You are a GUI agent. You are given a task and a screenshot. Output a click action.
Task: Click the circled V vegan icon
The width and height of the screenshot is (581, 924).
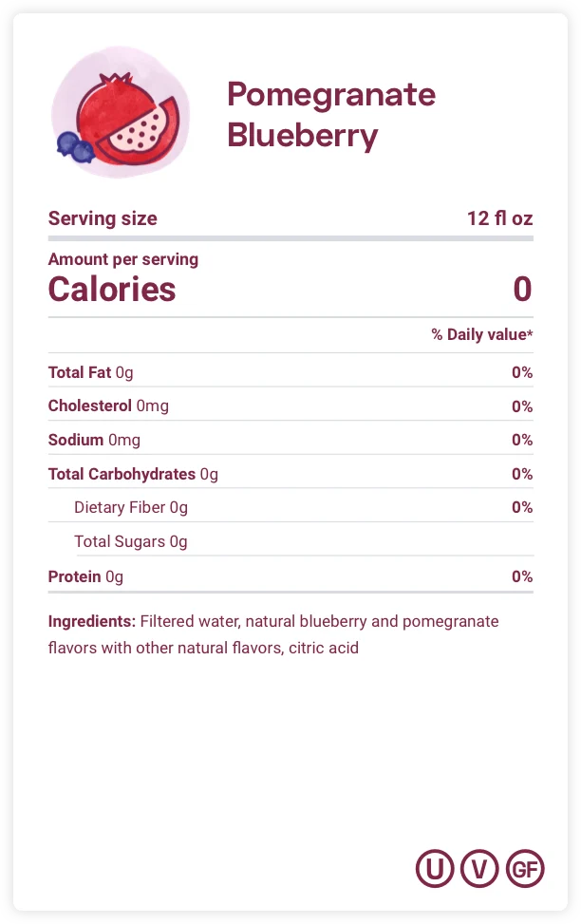(479, 868)
